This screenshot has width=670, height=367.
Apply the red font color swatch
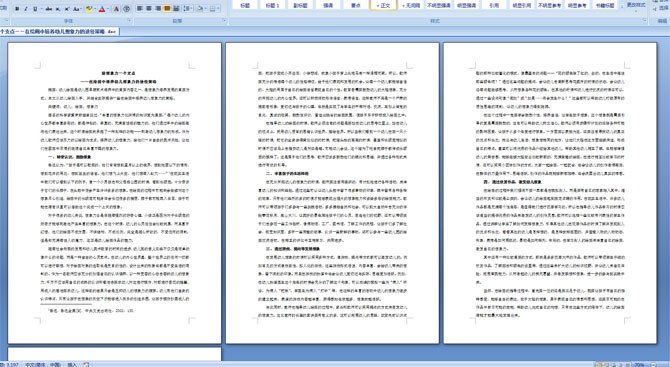[102, 9]
